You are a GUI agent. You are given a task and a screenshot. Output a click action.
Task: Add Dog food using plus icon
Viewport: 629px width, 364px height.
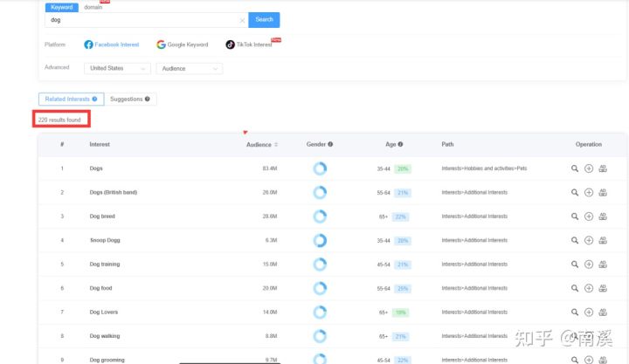click(589, 288)
